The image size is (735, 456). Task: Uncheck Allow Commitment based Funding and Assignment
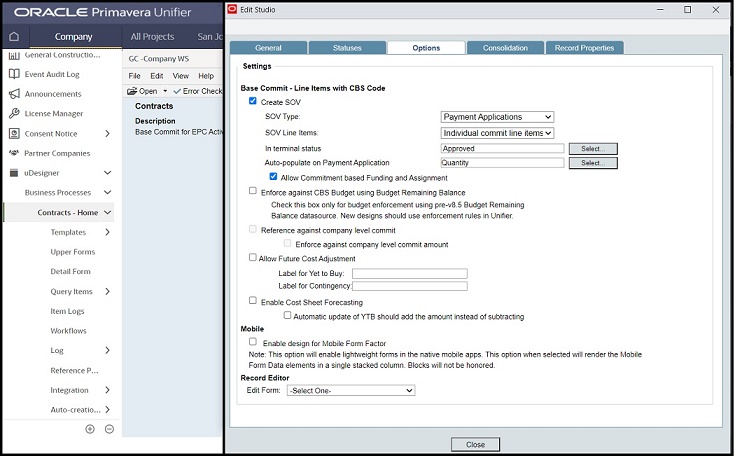click(x=273, y=177)
